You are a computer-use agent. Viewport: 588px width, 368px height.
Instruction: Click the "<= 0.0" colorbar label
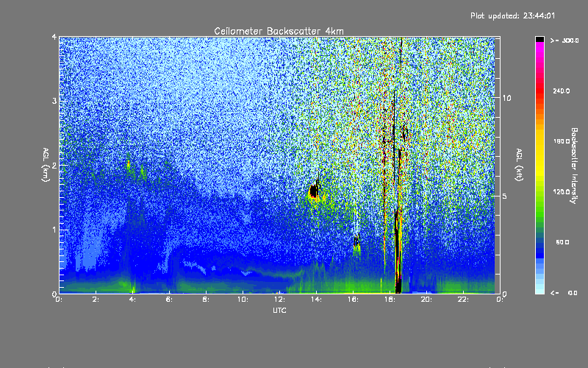point(564,292)
